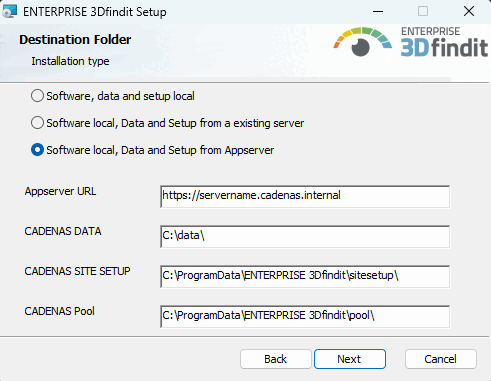Close the setup window
Screen dimensions: 491x381
[x=469, y=11]
